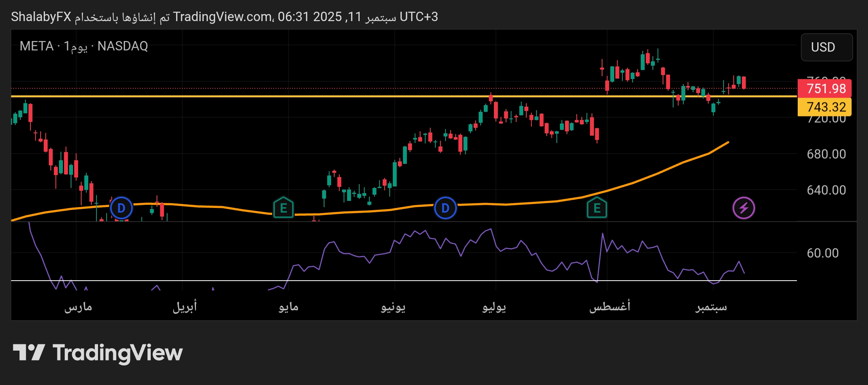This screenshot has height=385, width=868.
Task: Click the يوليو month label on time axis
Action: click(x=494, y=307)
